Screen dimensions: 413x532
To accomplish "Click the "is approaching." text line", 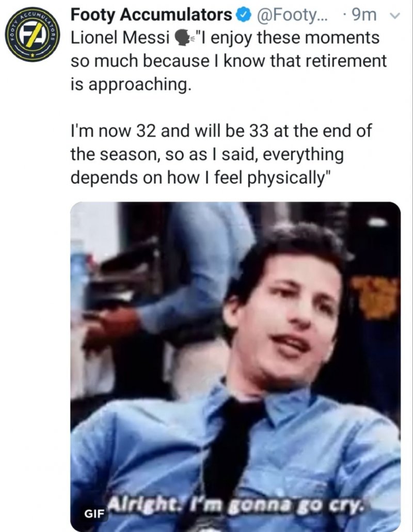I will click(131, 85).
